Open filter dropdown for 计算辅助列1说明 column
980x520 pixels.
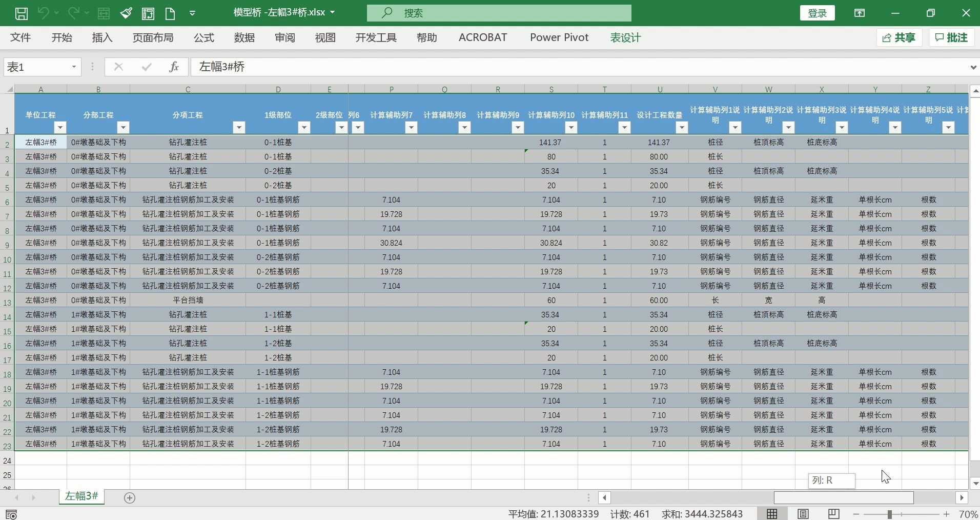(x=735, y=127)
